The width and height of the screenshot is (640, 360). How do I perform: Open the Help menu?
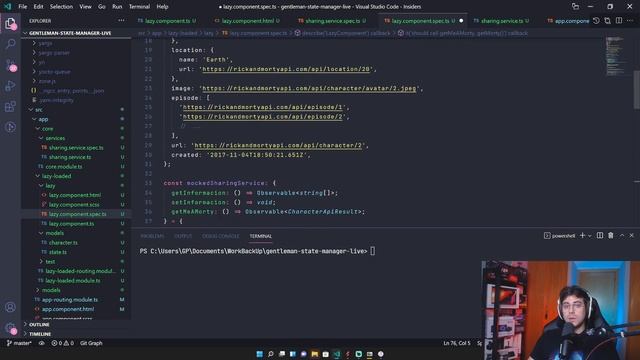click(x=162, y=7)
